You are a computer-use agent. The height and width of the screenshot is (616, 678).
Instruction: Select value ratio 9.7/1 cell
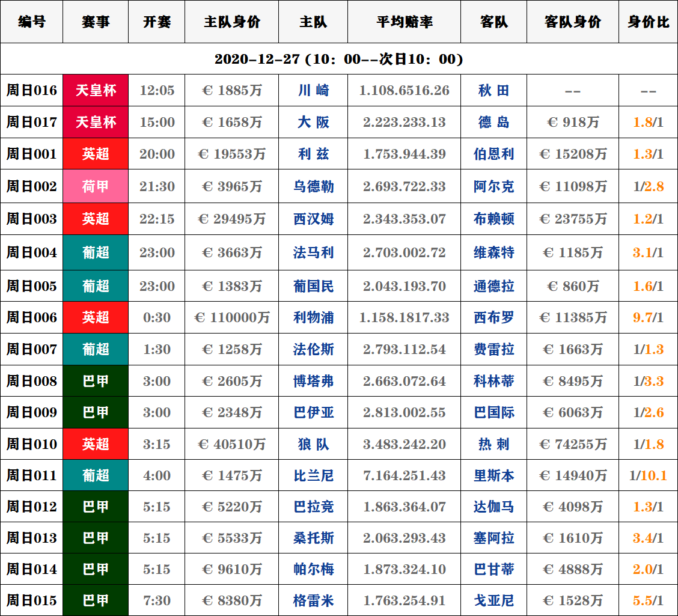point(648,317)
